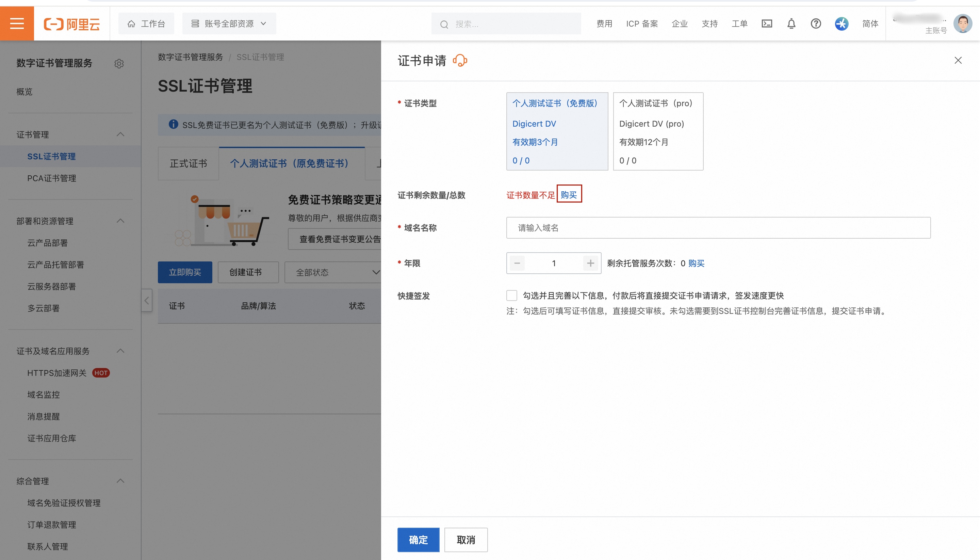This screenshot has width=980, height=560.
Task: Click the 年限 number field
Action: click(x=554, y=263)
